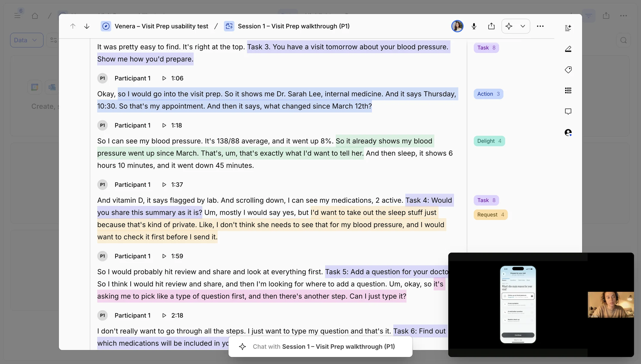Click the green highlighted blood pressure text
The image size is (641, 364).
231,153
